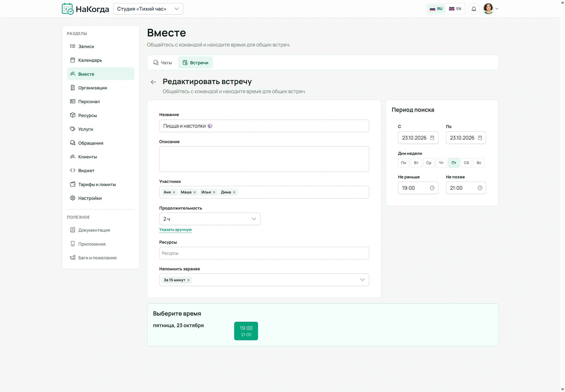Click the clock icon in the Не позже field
Viewport: 565px width, 392px height.
(x=480, y=188)
